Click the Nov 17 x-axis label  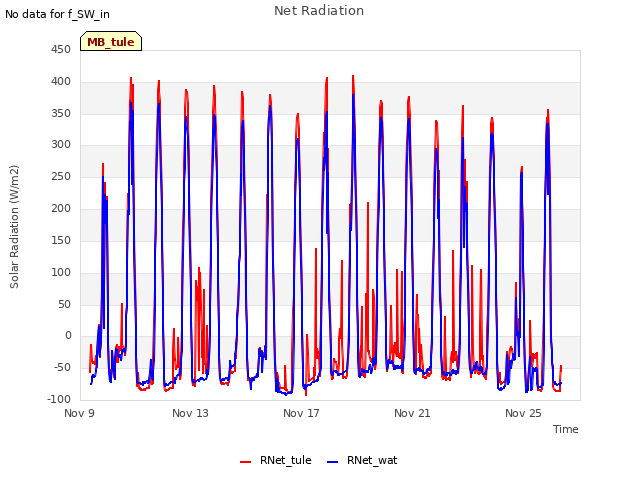coord(301,413)
